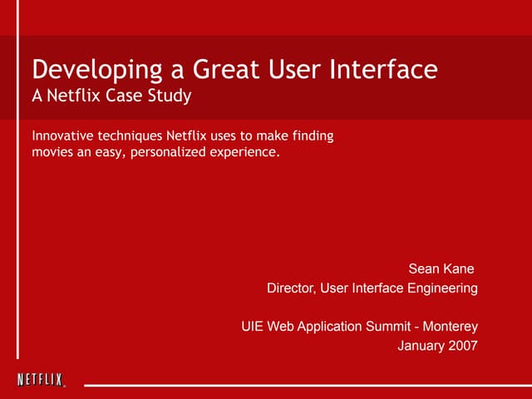532x399 pixels.
Task: Click the "UIE Web Application Summit - Monterey" line
Action: 359,326
